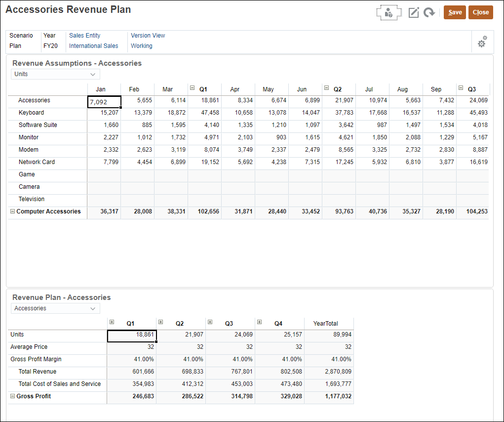This screenshot has width=504, height=422.
Task: Click the Save button
Action: [x=454, y=12]
